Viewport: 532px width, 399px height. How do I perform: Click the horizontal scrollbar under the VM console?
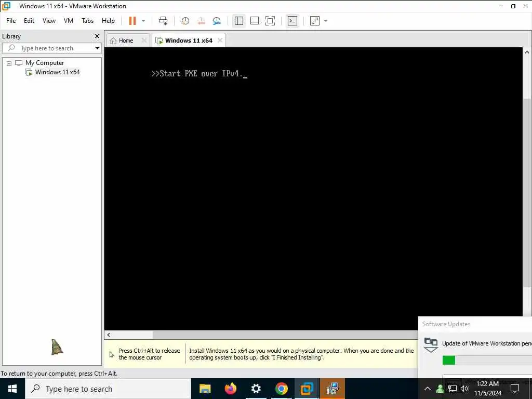285,335
